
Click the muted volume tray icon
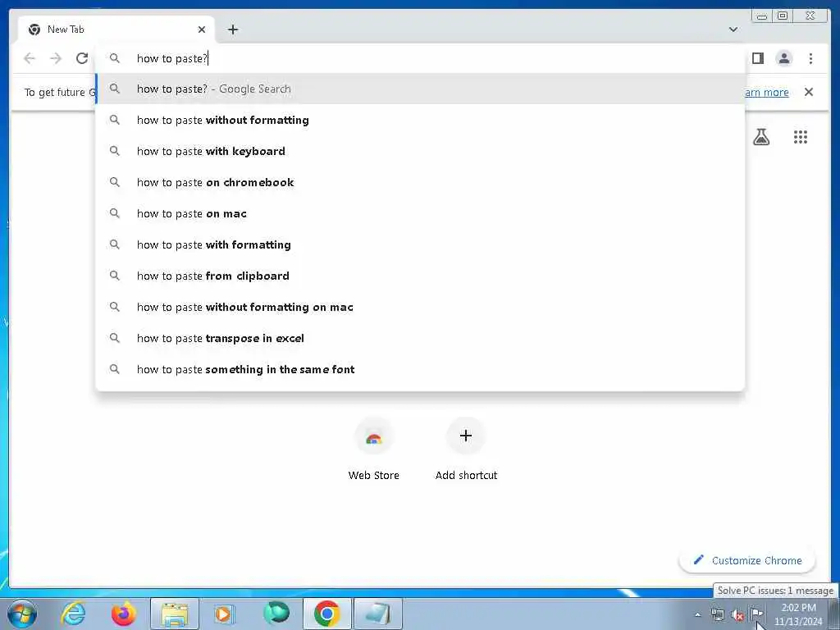737,615
